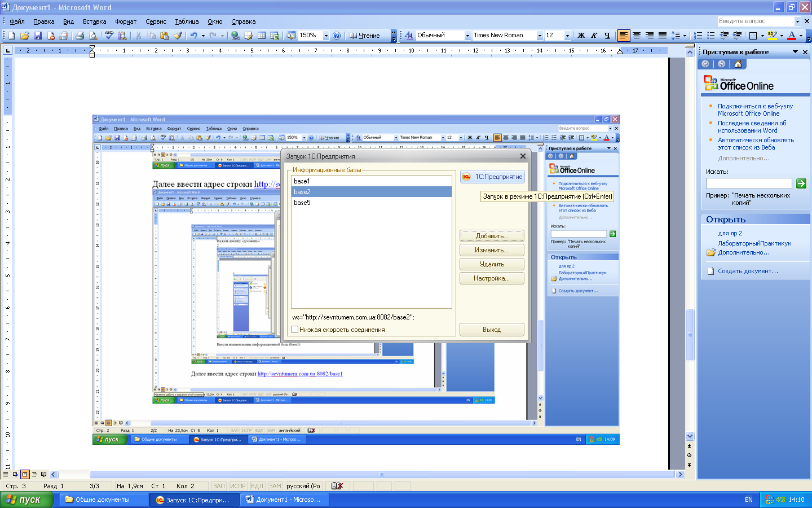The height and width of the screenshot is (508, 812).
Task: Open the 150% zoom dropdown
Action: coord(326,36)
